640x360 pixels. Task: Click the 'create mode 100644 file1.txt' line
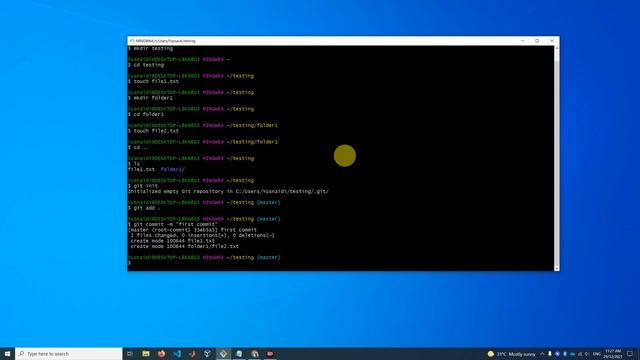pyautogui.click(x=173, y=241)
